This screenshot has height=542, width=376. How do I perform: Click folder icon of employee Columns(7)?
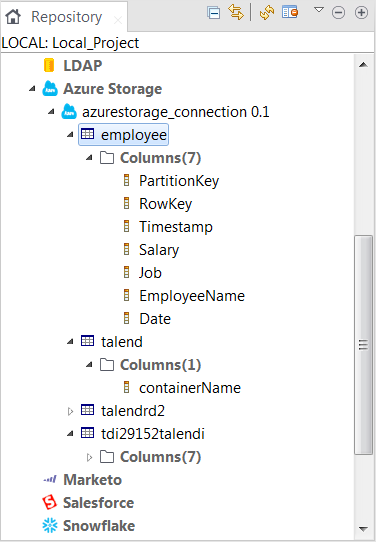point(107,158)
